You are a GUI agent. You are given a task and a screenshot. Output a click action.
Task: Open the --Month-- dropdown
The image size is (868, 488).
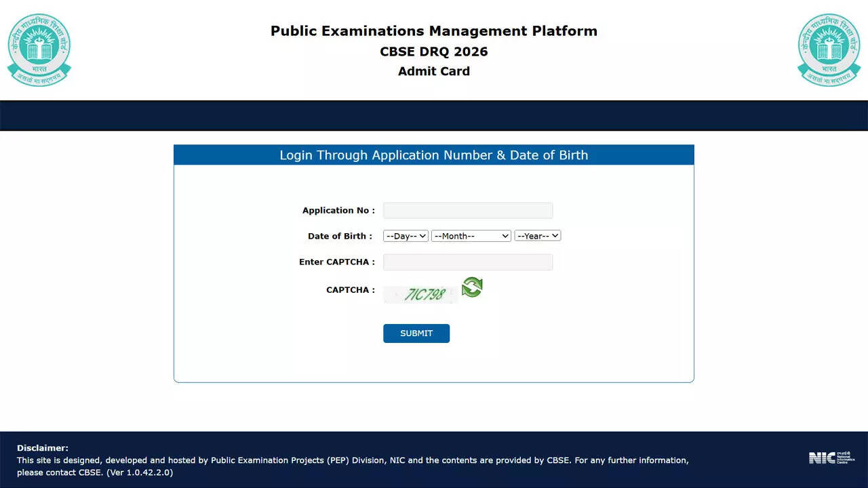point(471,235)
